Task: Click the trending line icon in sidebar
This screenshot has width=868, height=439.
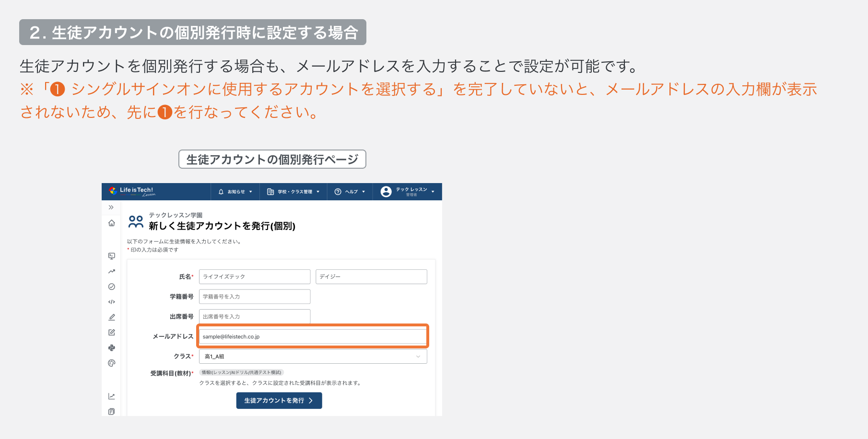Action: 112,271
